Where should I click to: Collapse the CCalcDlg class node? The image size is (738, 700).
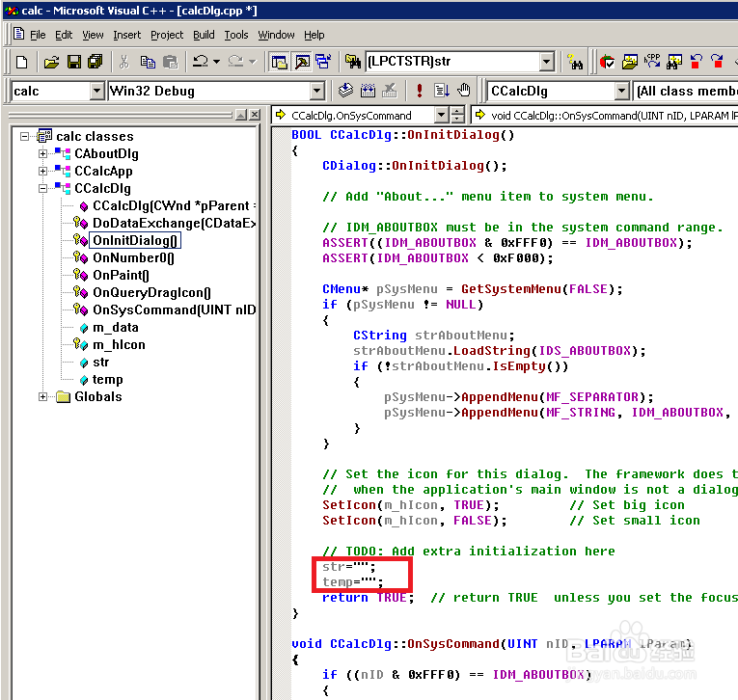click(x=42, y=189)
